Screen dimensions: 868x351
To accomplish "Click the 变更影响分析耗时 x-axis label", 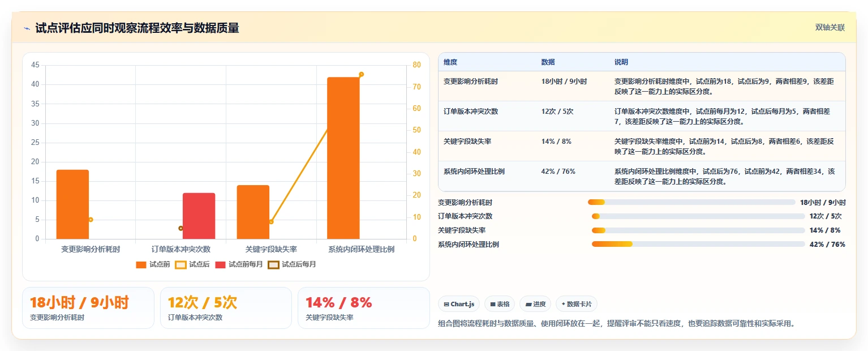I will (x=91, y=249).
